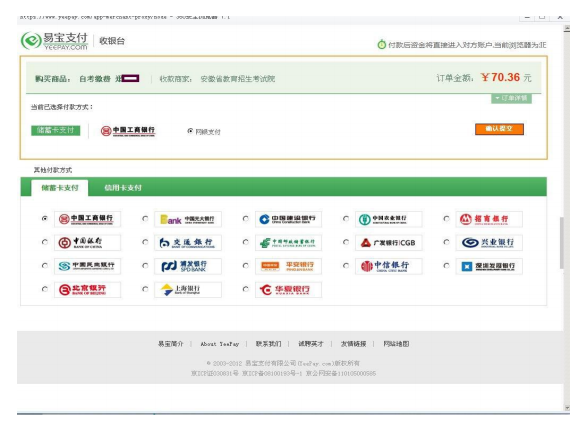Click the YeePay logo at top left
This screenshot has height=434, width=579.
click(x=54, y=41)
